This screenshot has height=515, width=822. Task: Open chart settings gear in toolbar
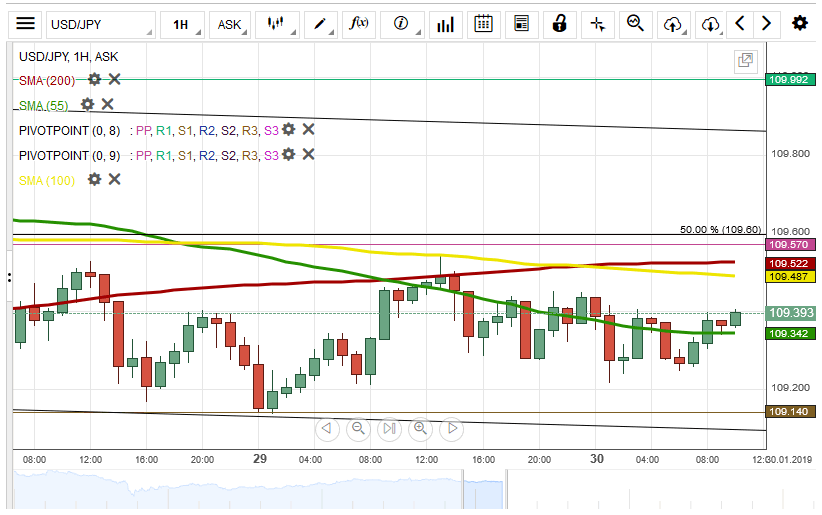coord(799,24)
